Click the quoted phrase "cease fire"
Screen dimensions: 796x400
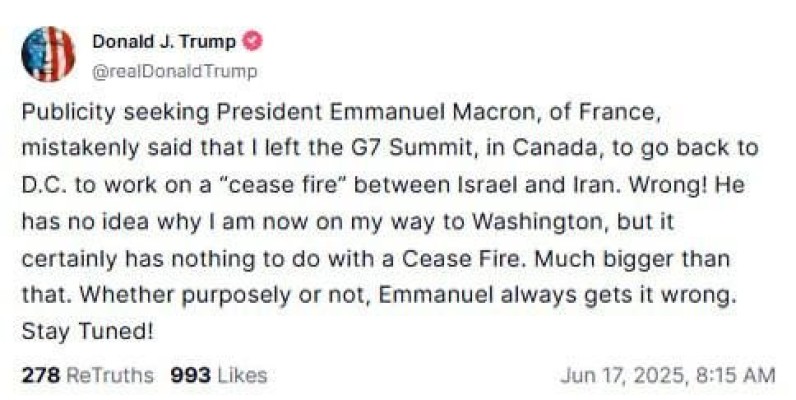(283, 185)
